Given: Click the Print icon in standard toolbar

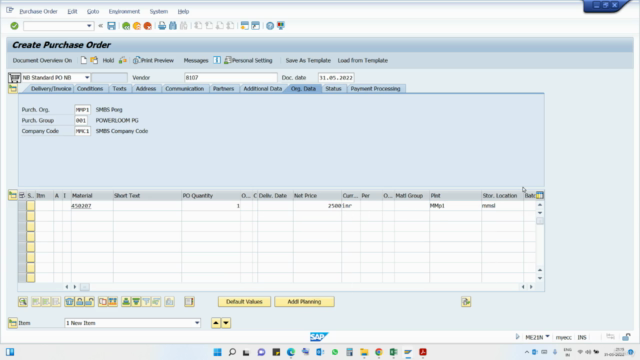Looking at the screenshot, I should tap(162, 26).
